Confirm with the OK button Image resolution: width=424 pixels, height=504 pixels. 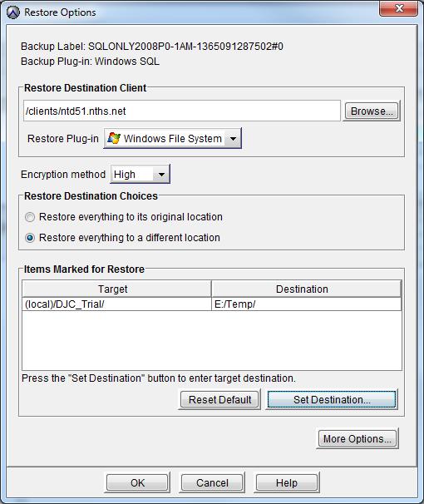(137, 482)
